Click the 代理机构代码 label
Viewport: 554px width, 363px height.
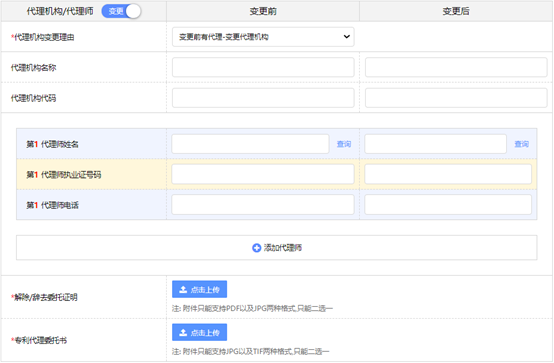(34, 98)
